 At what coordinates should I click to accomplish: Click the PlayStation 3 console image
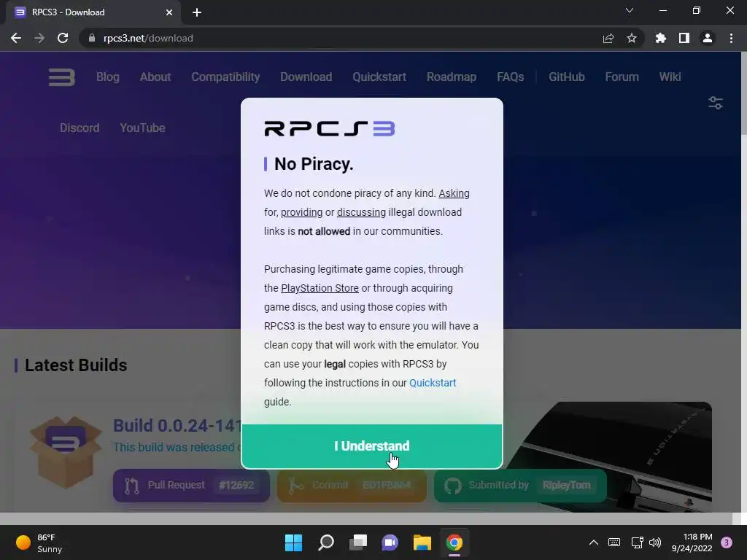point(610,457)
